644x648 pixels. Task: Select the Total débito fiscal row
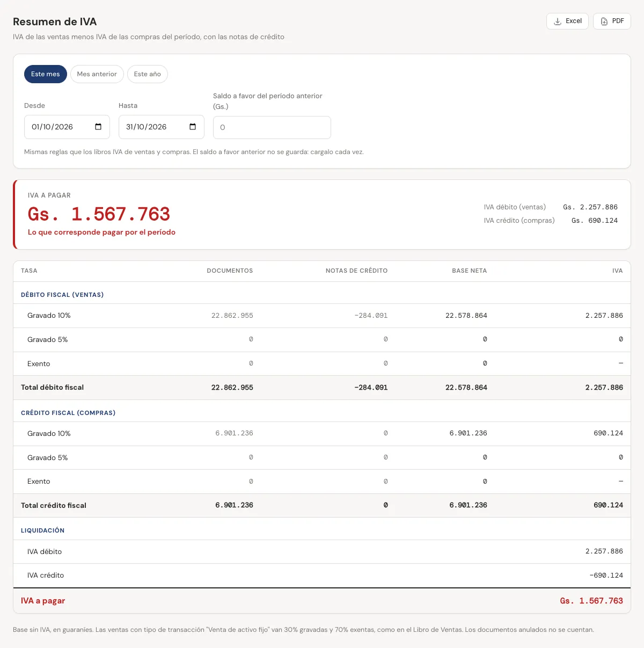pos(322,388)
